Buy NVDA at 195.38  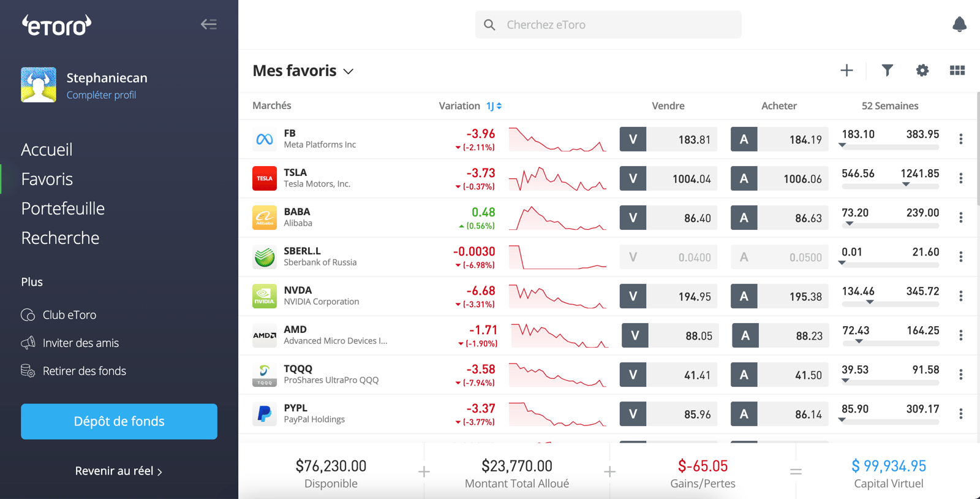780,296
